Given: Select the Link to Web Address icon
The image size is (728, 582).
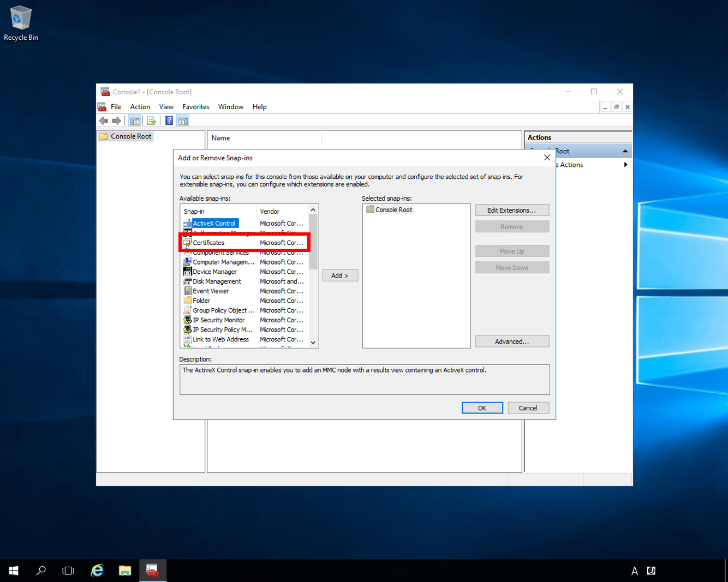Looking at the screenshot, I should pyautogui.click(x=188, y=339).
